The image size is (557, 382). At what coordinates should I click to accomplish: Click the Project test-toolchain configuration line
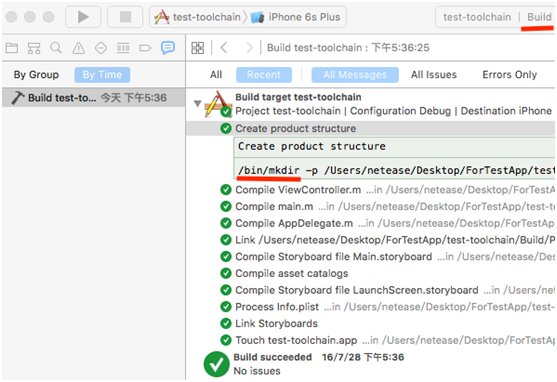pyautogui.click(x=394, y=111)
